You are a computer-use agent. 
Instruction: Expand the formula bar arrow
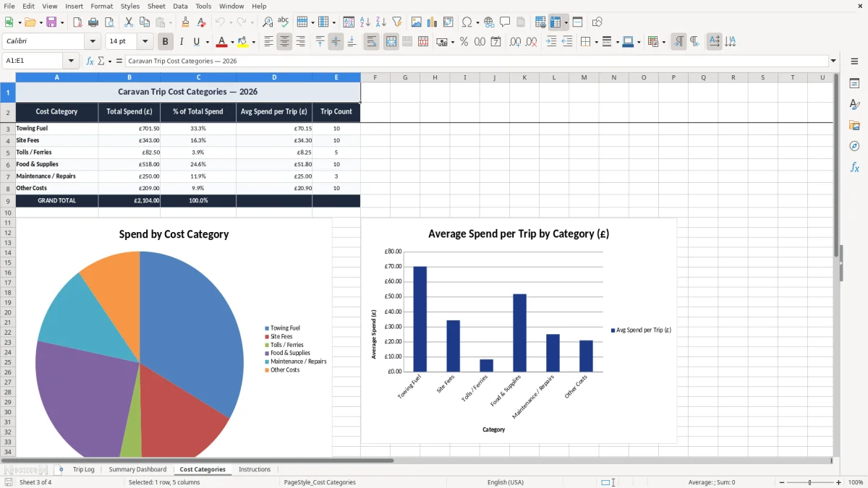tap(833, 61)
